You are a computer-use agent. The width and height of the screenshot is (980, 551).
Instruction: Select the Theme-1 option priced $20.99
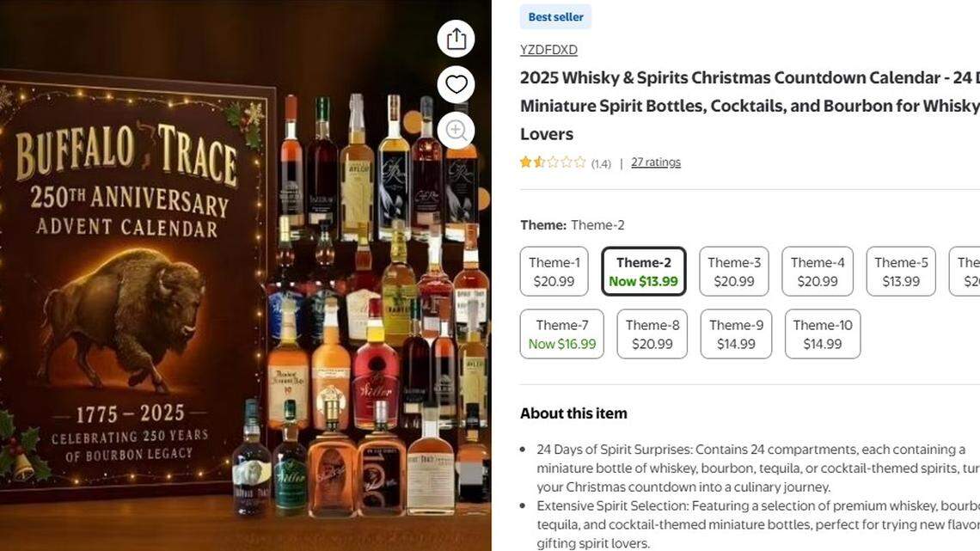554,271
